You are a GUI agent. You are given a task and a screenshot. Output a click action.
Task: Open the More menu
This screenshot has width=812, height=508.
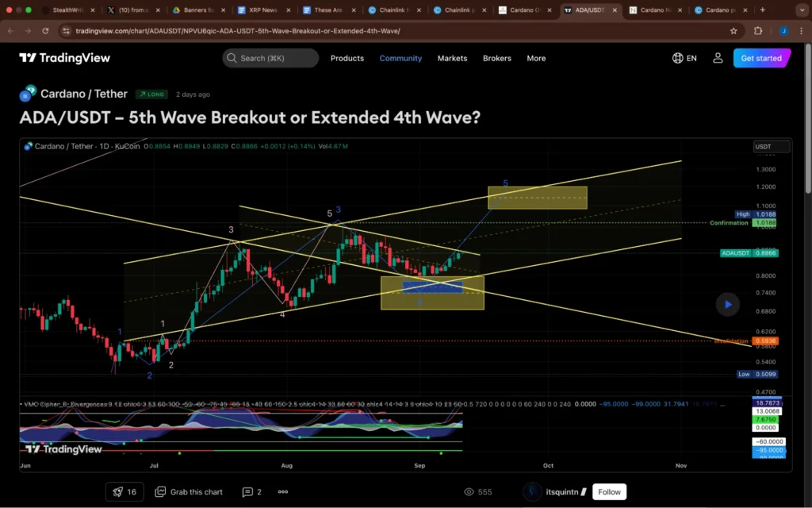[x=536, y=58]
